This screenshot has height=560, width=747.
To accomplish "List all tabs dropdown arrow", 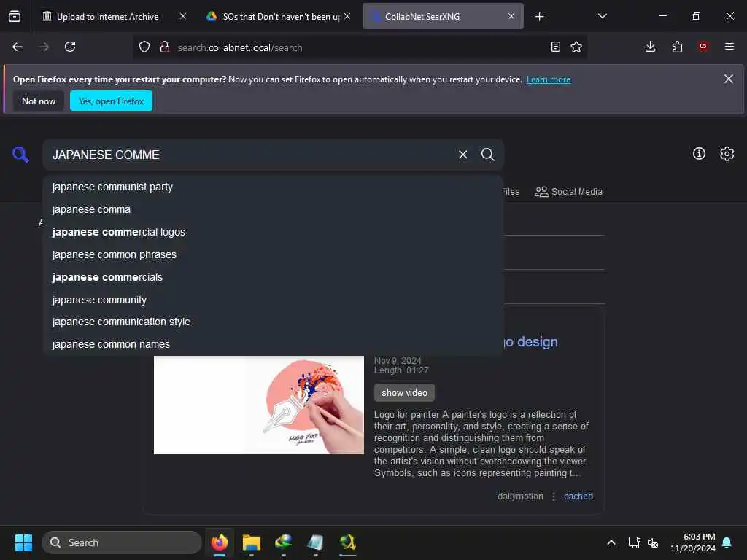I will 602,16.
